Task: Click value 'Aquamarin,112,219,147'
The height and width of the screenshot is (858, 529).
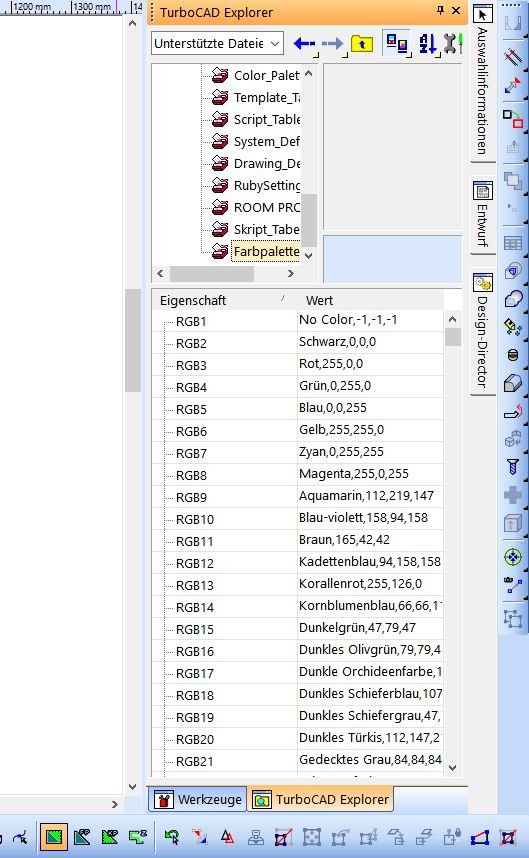Action: [366, 496]
